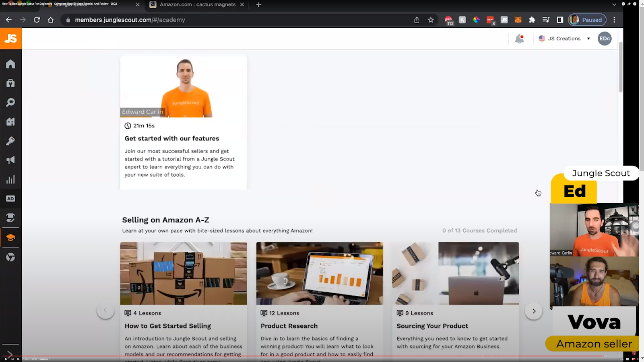
Task: Click the '12 Lessons' label
Action: [x=284, y=313]
